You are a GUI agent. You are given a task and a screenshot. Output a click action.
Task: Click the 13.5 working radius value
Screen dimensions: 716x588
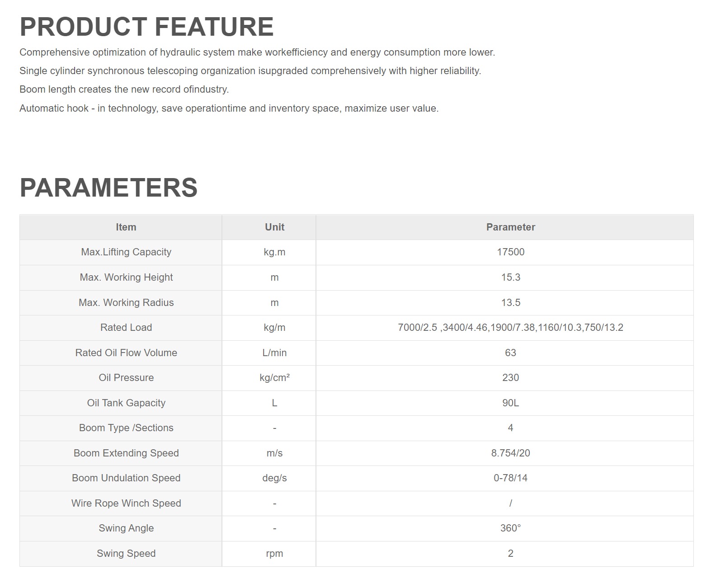(x=511, y=303)
